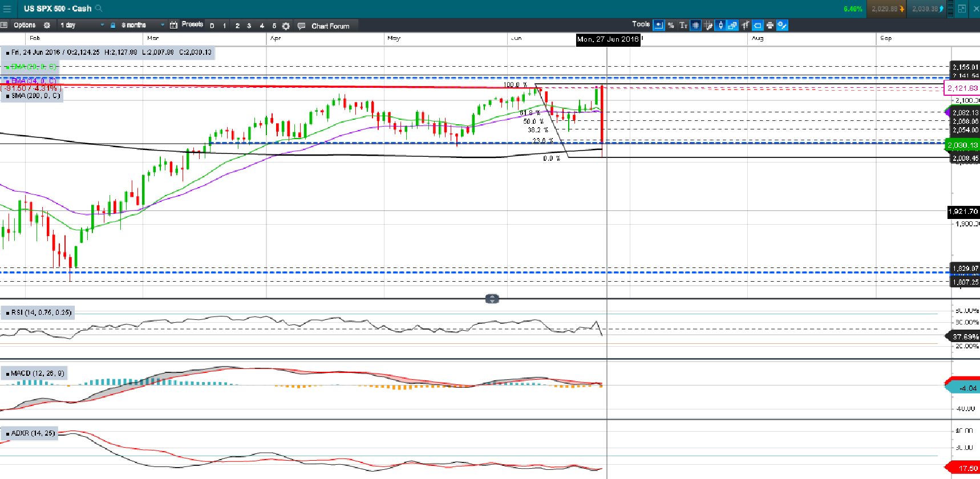Toggle the price tag label tool
This screenshot has width=980, height=479.
[x=758, y=25]
